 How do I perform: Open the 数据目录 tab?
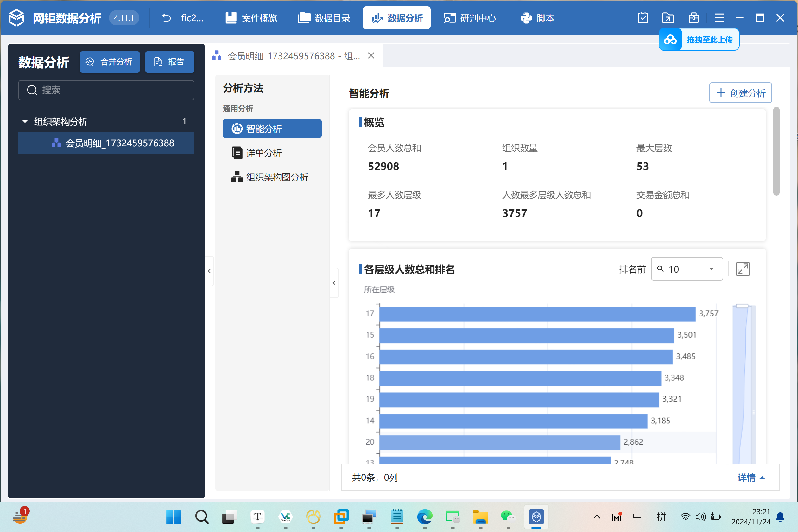pyautogui.click(x=324, y=18)
